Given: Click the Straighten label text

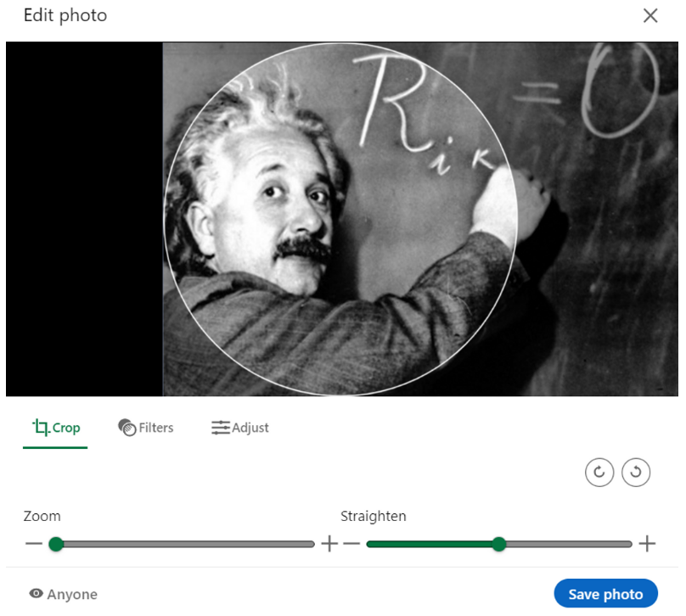Looking at the screenshot, I should click(x=374, y=516).
